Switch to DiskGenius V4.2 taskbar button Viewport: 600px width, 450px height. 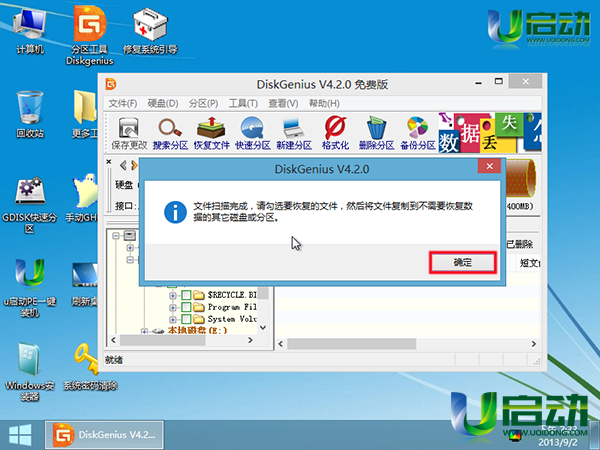click(x=104, y=435)
